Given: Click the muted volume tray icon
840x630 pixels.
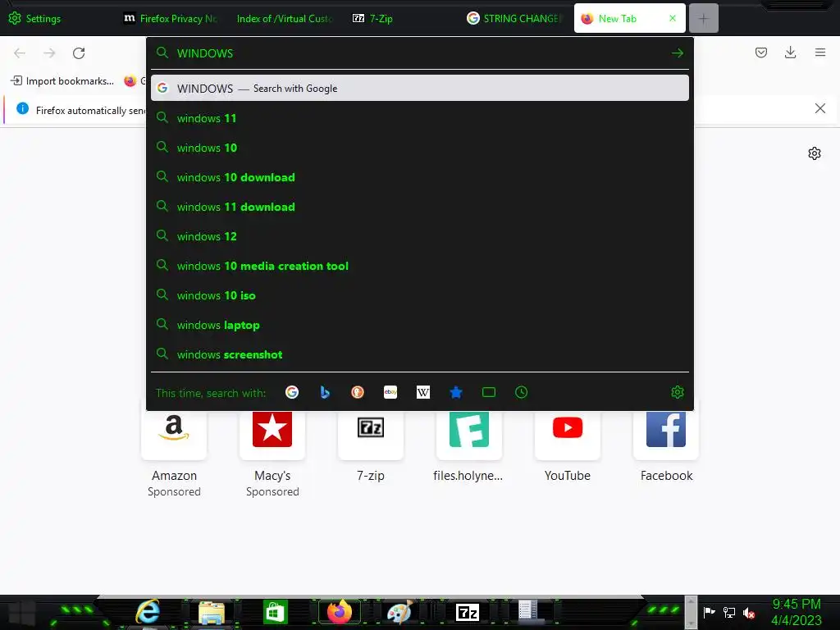Looking at the screenshot, I should pyautogui.click(x=749, y=613).
